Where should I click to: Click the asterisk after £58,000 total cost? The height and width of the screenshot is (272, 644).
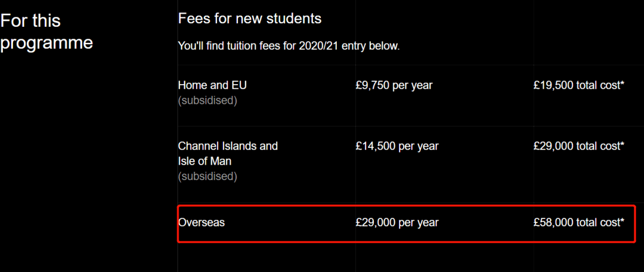click(x=622, y=222)
